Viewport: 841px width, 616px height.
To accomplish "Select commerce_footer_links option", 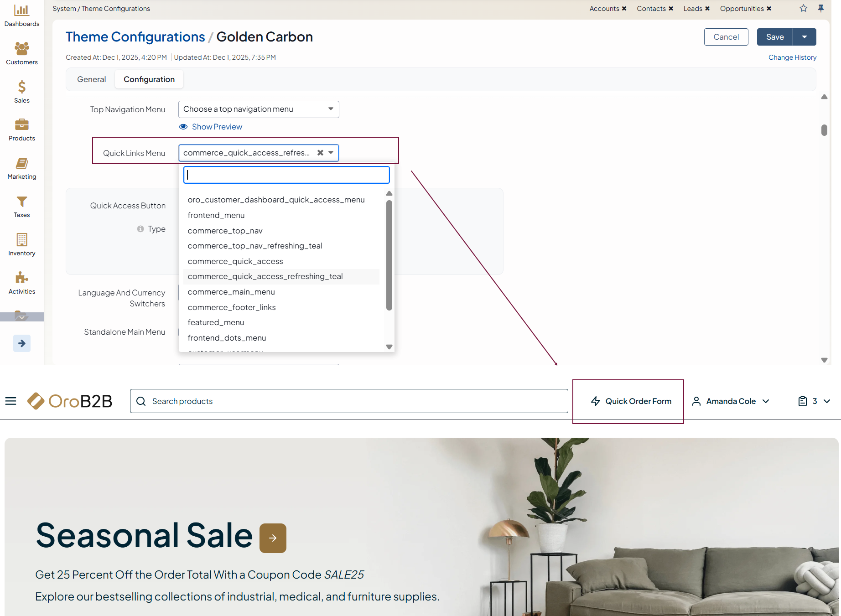I will point(232,307).
